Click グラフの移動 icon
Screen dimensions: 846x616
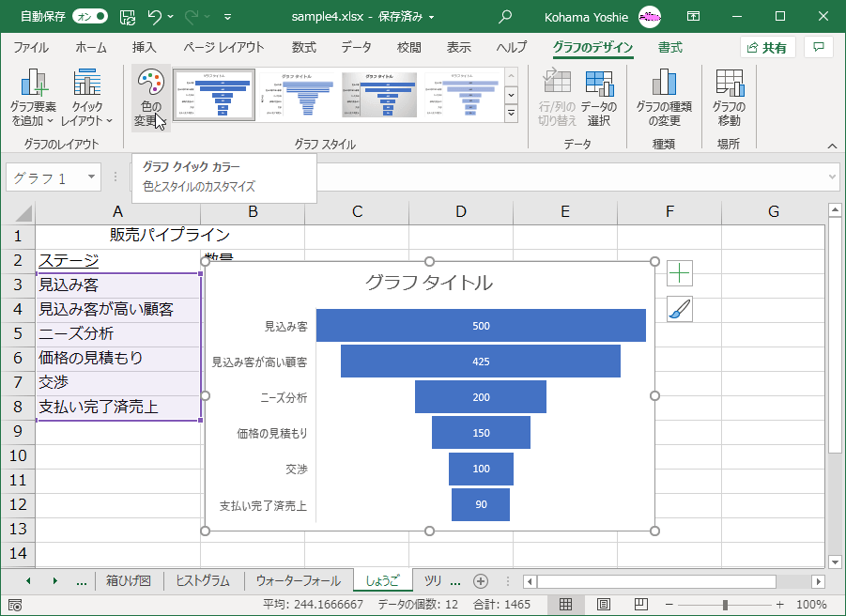pyautogui.click(x=729, y=98)
